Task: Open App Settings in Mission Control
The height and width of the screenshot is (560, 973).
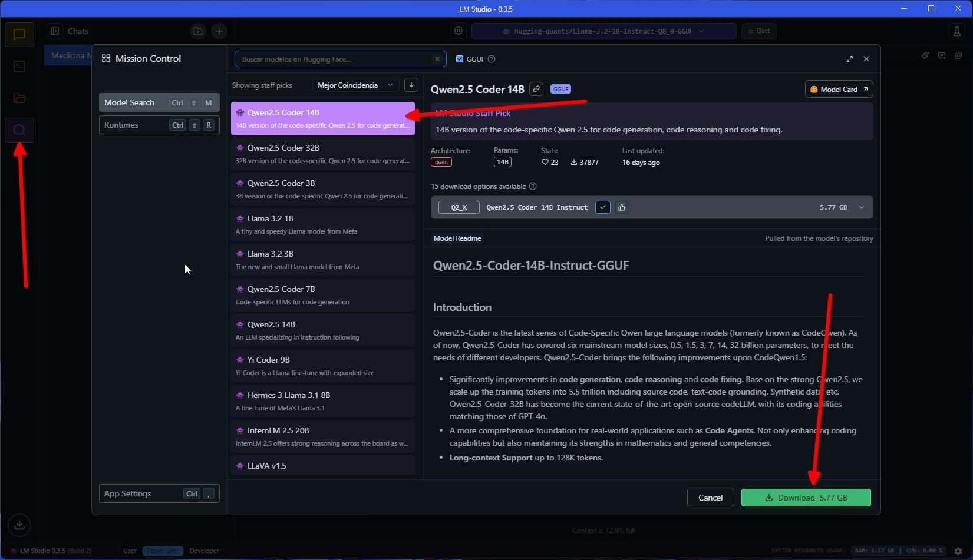Action: tap(159, 493)
